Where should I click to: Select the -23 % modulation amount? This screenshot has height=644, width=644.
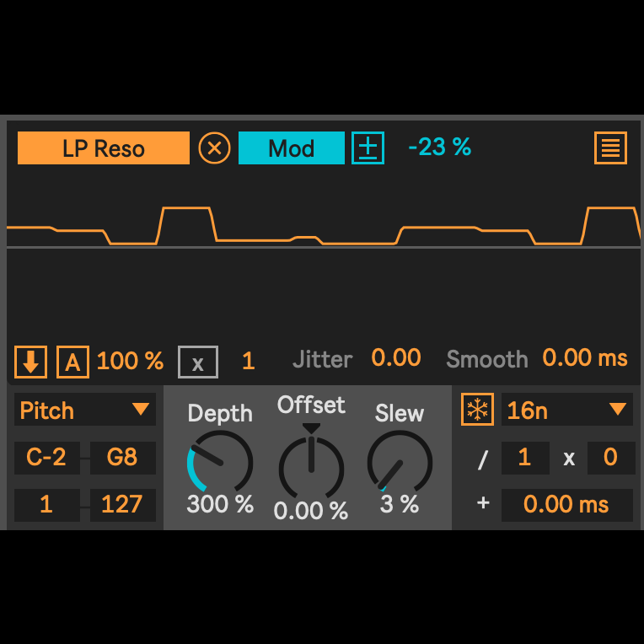[439, 148]
